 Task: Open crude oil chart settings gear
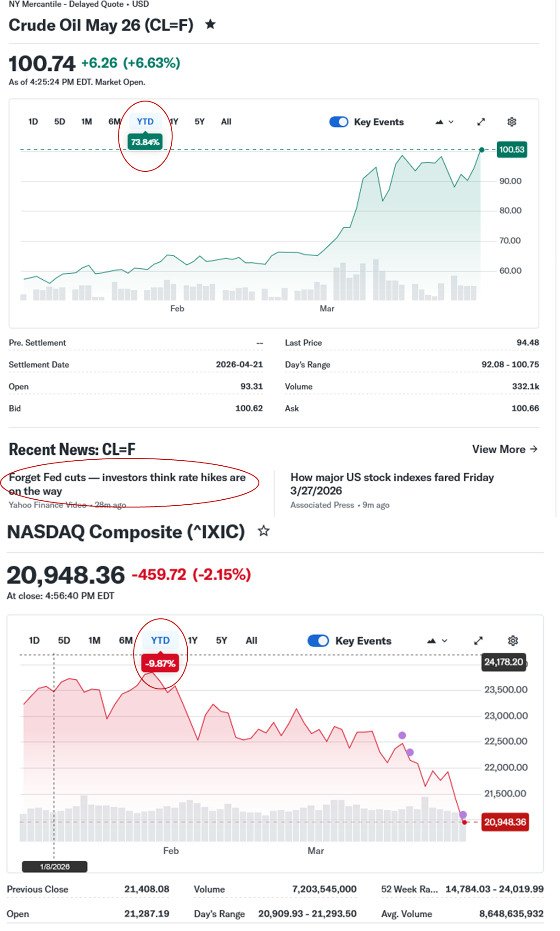click(512, 122)
